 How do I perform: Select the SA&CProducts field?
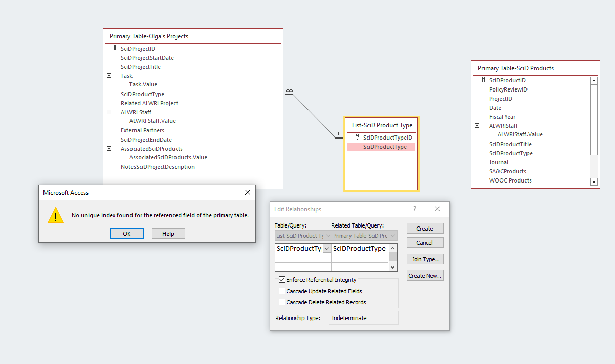point(508,171)
